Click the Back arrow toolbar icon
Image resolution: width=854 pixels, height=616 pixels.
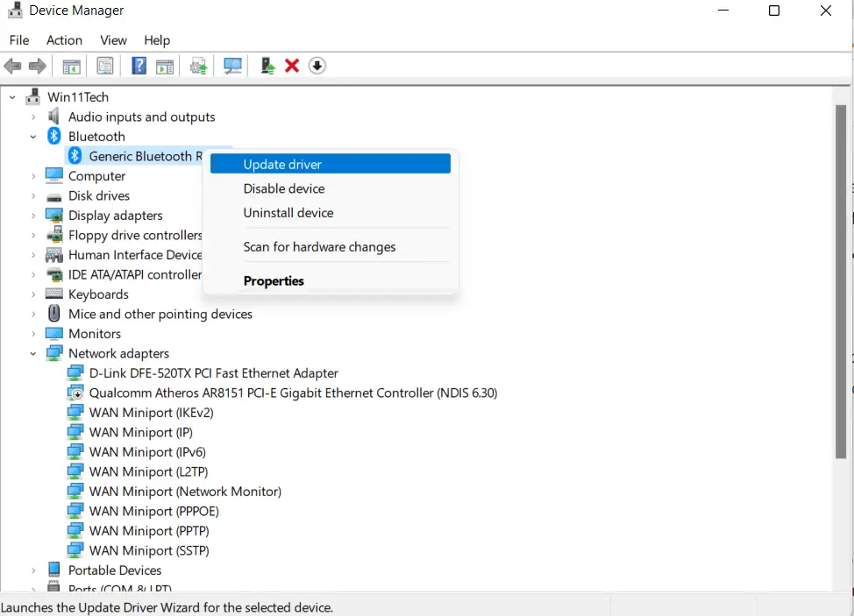coord(12,67)
